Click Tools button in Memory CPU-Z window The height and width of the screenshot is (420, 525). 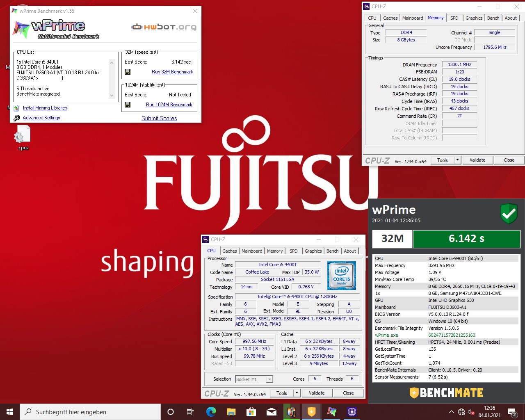[443, 160]
